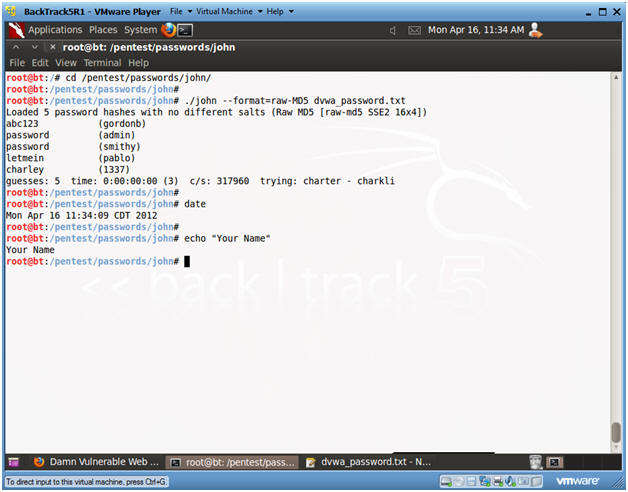Screen dimensions: 628x492
Task: Click the VMware sound card device icon
Action: pyautogui.click(x=511, y=481)
